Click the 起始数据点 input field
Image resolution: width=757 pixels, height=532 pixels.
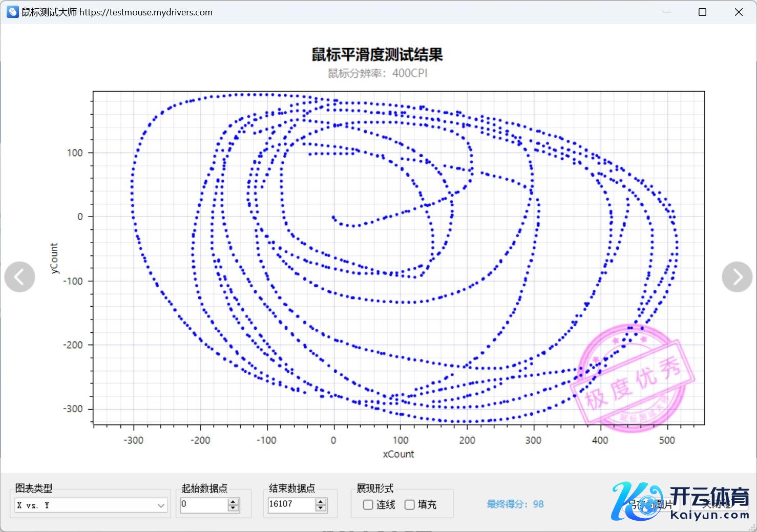[203, 504]
